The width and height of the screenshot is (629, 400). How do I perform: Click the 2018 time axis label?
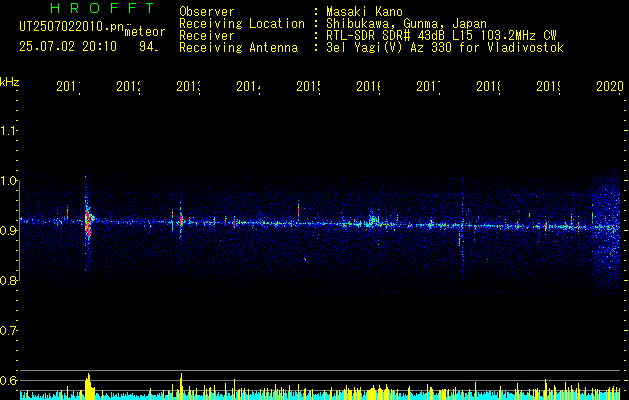click(x=488, y=86)
